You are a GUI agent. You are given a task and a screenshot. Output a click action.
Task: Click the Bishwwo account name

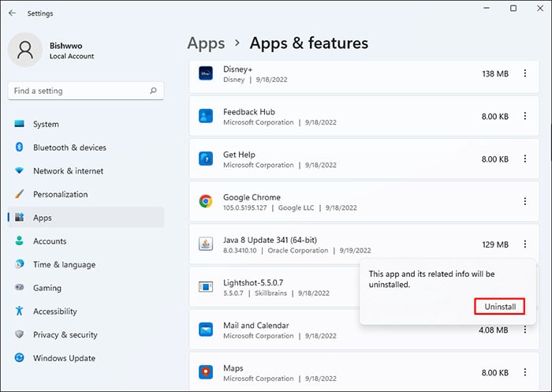[x=65, y=46]
